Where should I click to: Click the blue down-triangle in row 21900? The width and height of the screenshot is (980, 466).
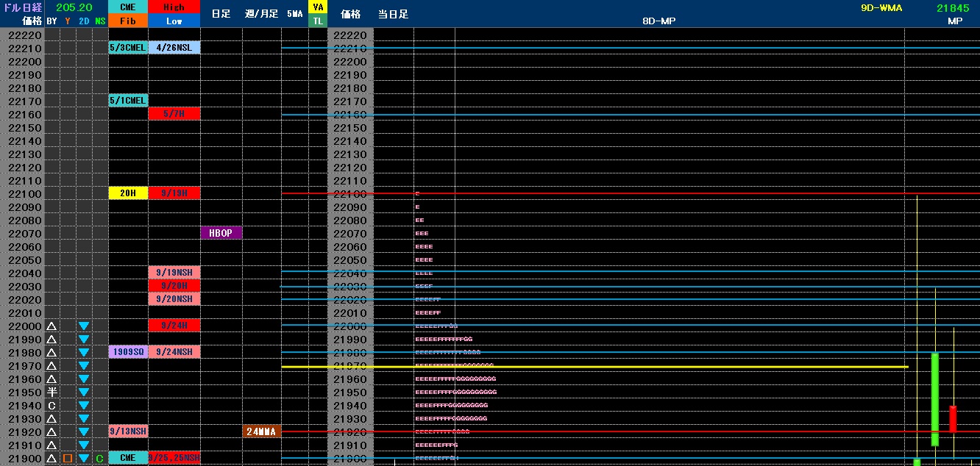tap(84, 458)
